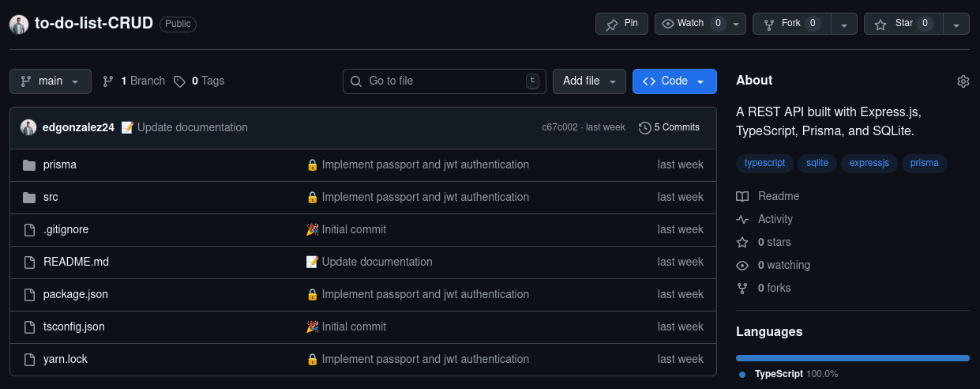Click the blue dot beside TypeScript
This screenshot has width=980, height=389.
pyautogui.click(x=742, y=375)
